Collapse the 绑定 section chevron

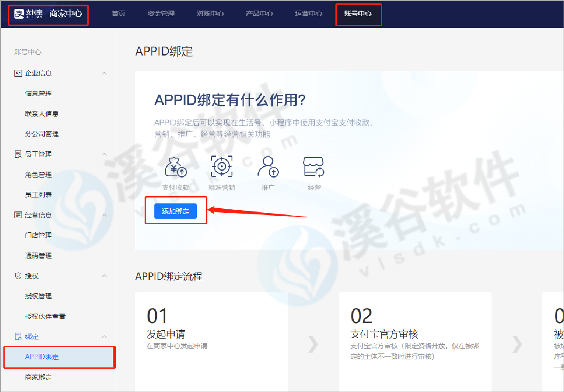pyautogui.click(x=104, y=336)
